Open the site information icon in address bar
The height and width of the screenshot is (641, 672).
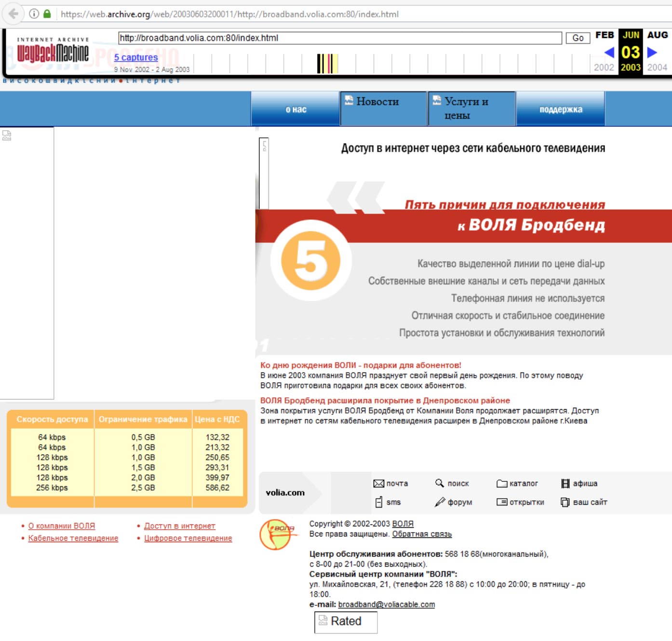34,14
